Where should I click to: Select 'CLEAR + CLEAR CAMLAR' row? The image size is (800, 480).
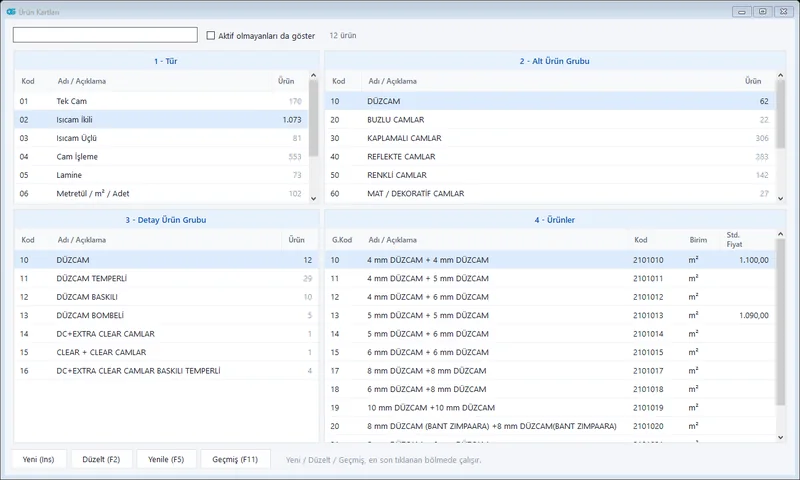coord(166,352)
